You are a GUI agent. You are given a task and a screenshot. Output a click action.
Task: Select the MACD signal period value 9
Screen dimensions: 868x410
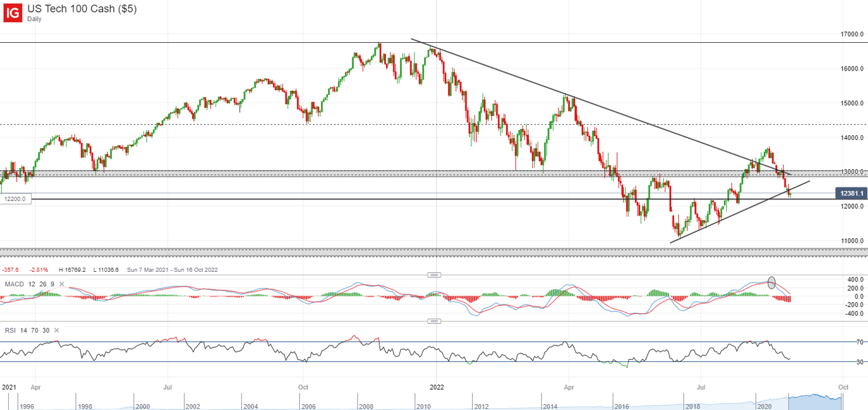(x=52, y=285)
